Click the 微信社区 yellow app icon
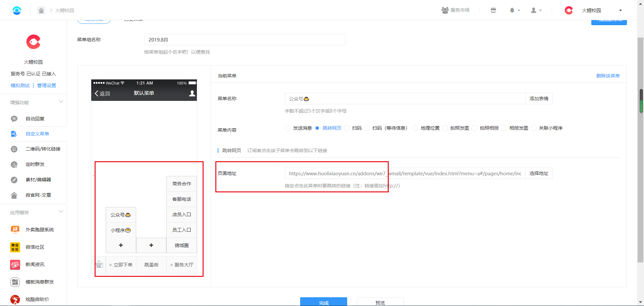 [x=15, y=247]
